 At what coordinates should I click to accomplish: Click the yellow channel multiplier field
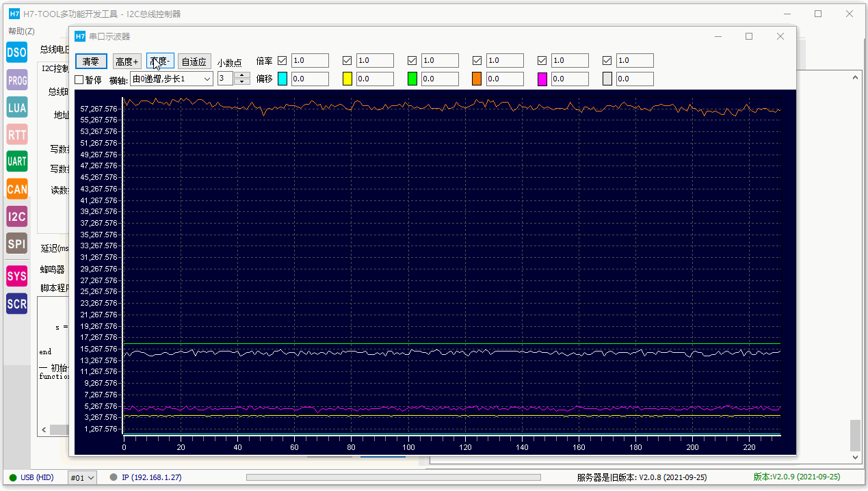click(x=375, y=60)
